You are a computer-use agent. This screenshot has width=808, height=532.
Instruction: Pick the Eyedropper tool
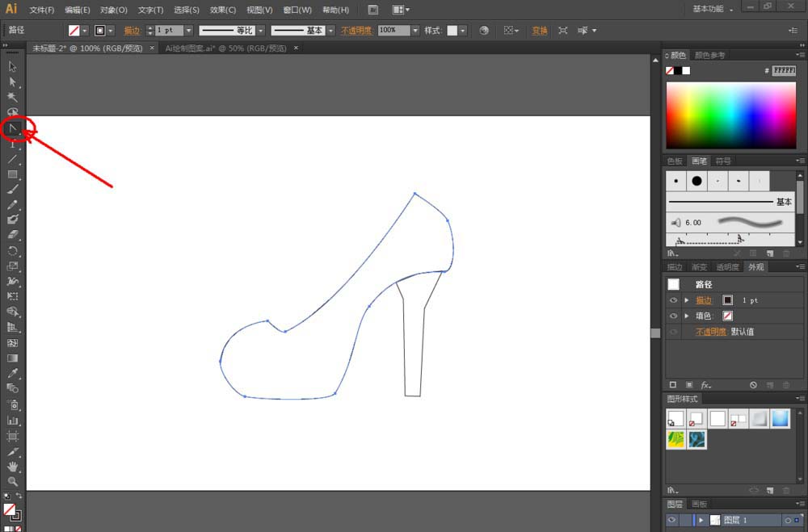click(x=13, y=374)
